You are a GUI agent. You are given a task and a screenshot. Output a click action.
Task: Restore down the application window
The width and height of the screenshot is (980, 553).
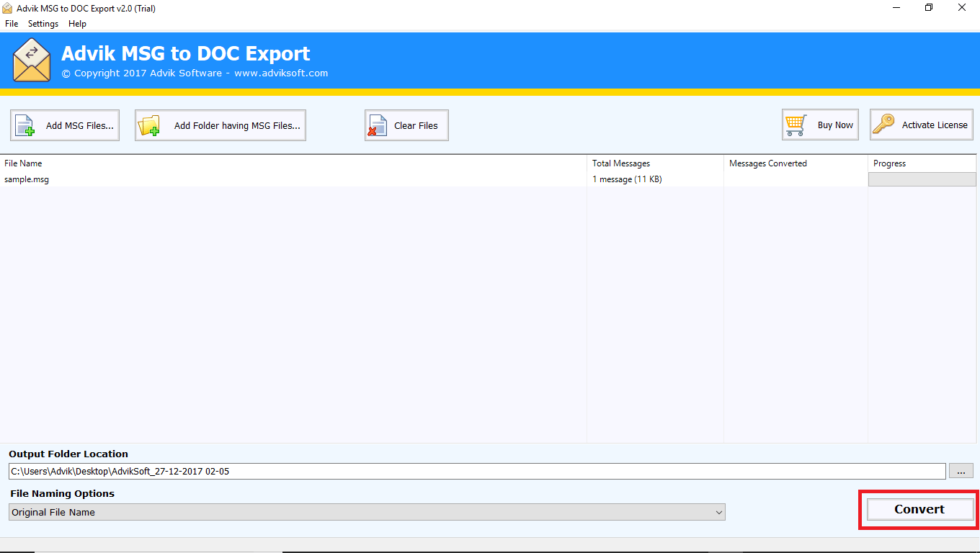929,8
